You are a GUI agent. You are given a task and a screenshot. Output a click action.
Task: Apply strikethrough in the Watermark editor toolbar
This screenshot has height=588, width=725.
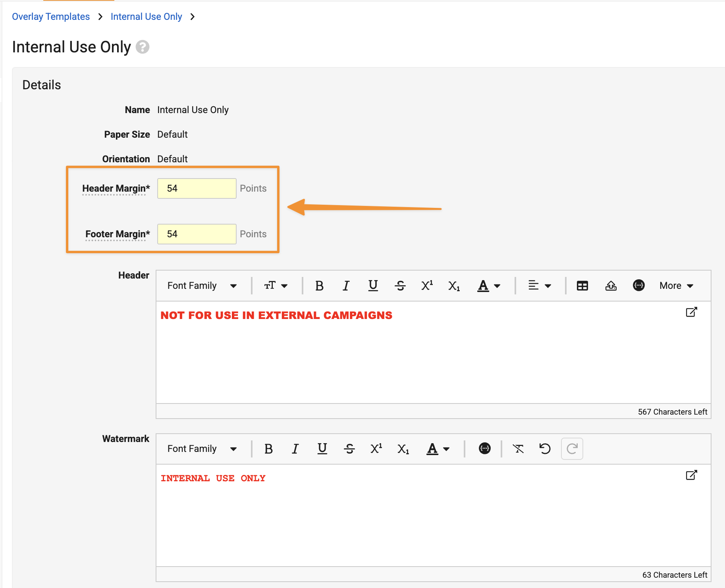tap(349, 449)
